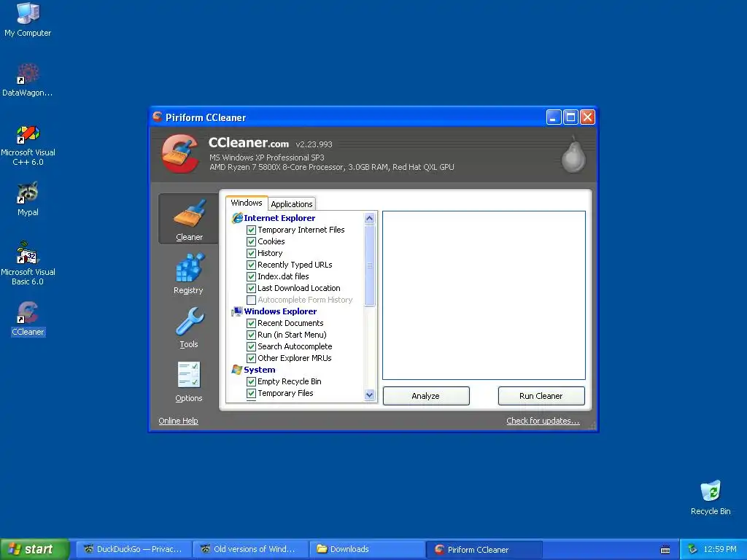Screen dimensions: 747x560
Task: Click the Internet Explorer group heading
Action: click(x=279, y=218)
